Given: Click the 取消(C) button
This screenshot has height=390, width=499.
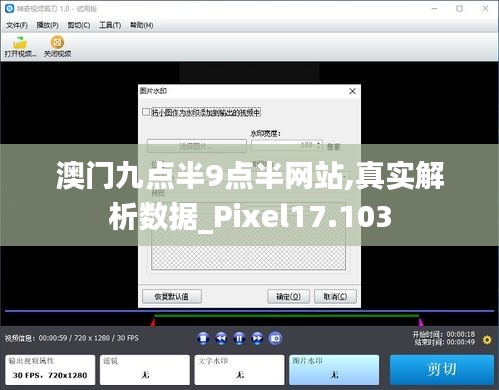Looking at the screenshot, I should tap(335, 296).
